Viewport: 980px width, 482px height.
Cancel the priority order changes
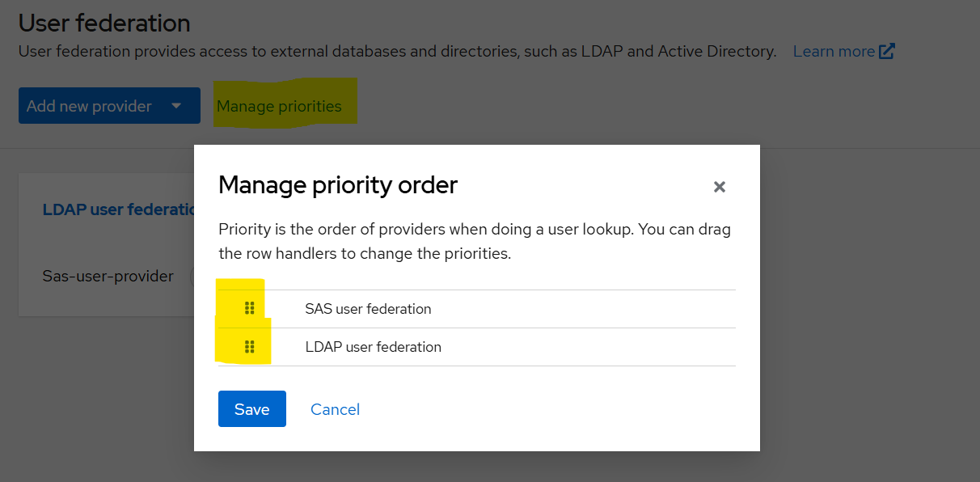(335, 409)
